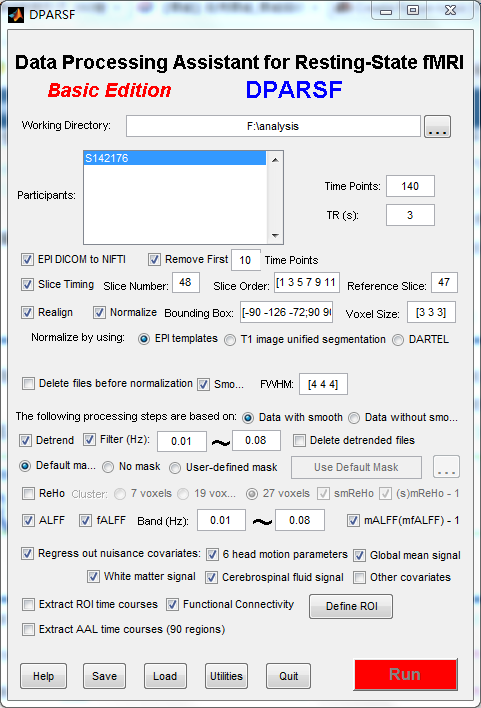Select DARTEL normalization radio button
The image size is (481, 708).
pyautogui.click(x=398, y=340)
